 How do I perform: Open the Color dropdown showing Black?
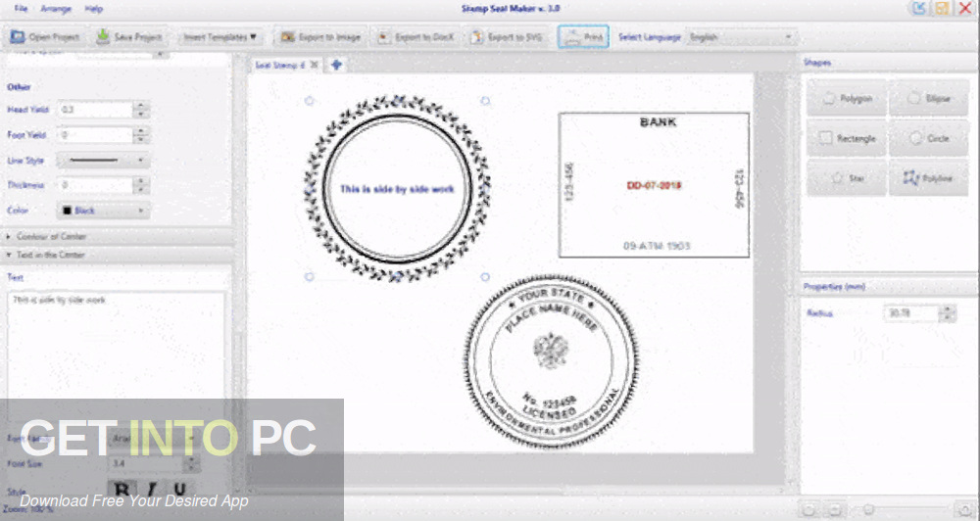[103, 211]
